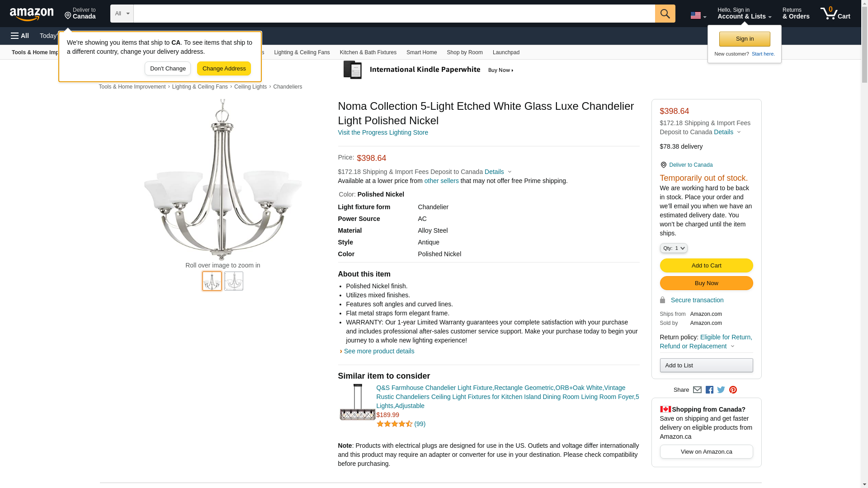Expand the Return policy details chevron
The height and width of the screenshot is (488, 868).
[x=732, y=347]
